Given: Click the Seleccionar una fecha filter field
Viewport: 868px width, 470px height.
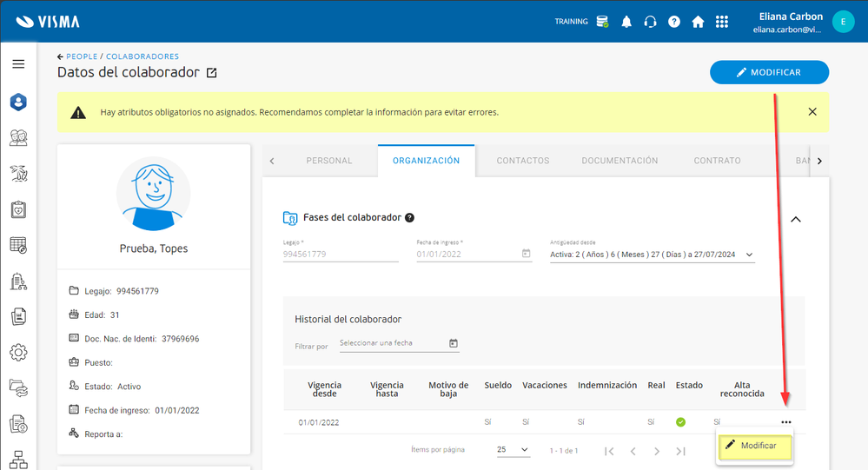Looking at the screenshot, I should [392, 343].
